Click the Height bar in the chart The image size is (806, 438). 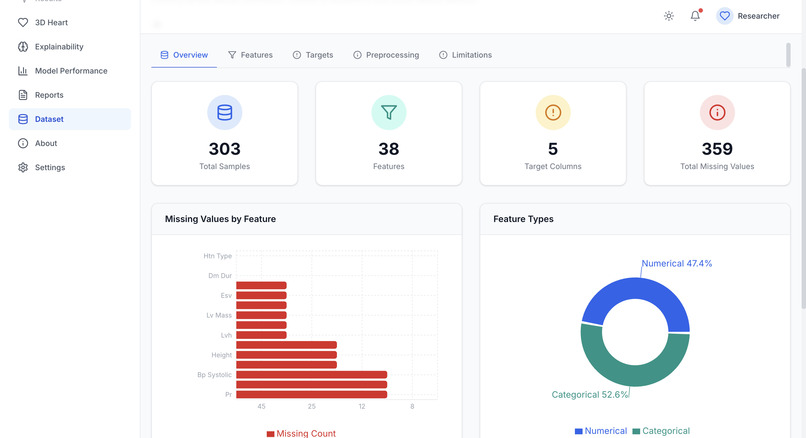286,355
